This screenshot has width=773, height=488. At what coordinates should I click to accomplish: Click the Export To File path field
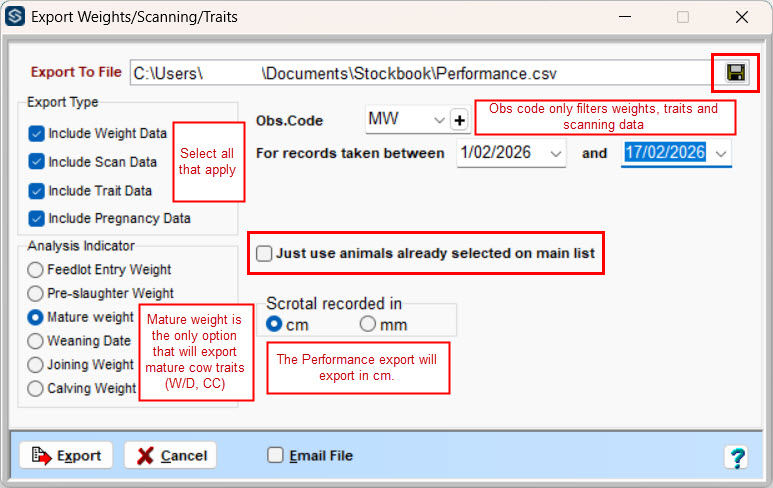pyautogui.click(x=420, y=73)
